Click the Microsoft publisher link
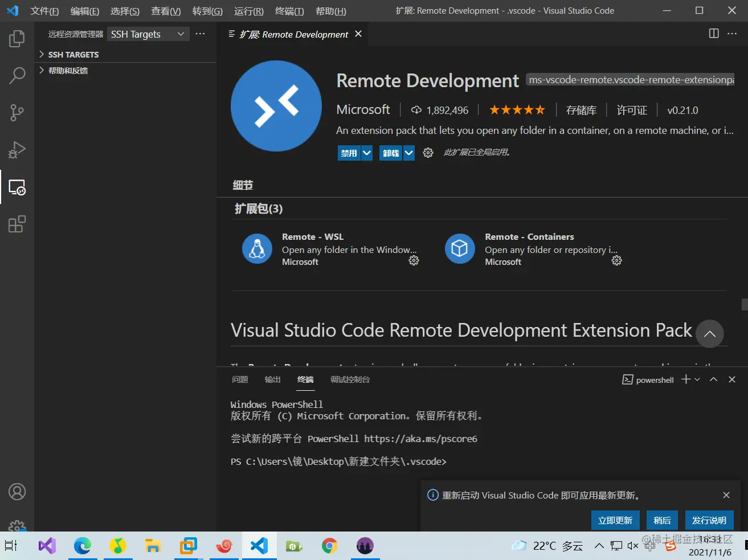748x560 pixels. [x=363, y=109]
